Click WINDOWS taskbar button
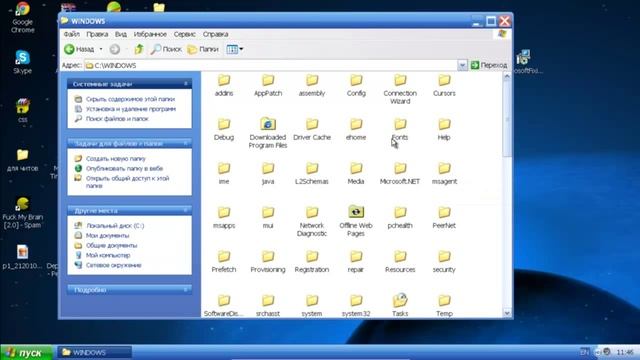Image resolution: width=640 pixels, height=360 pixels. [x=95, y=352]
